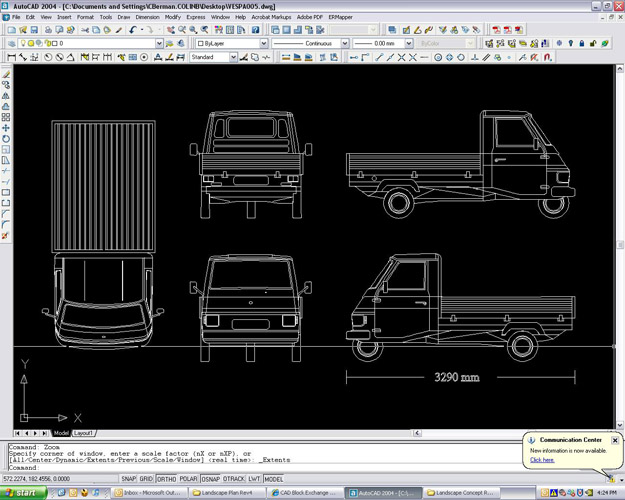Open the 0.00 mm lineweight dropdown
Image resolution: width=625 pixels, height=500 pixels.
click(409, 43)
